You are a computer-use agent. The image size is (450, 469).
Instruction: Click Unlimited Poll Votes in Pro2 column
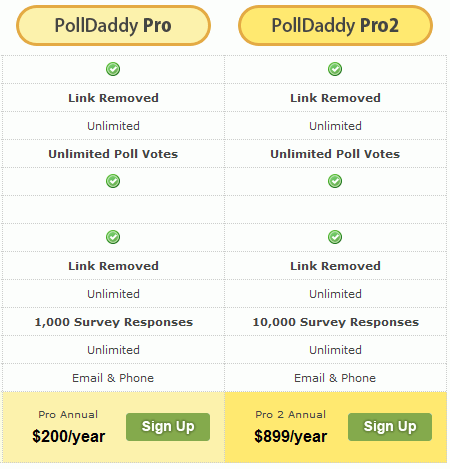(335, 154)
